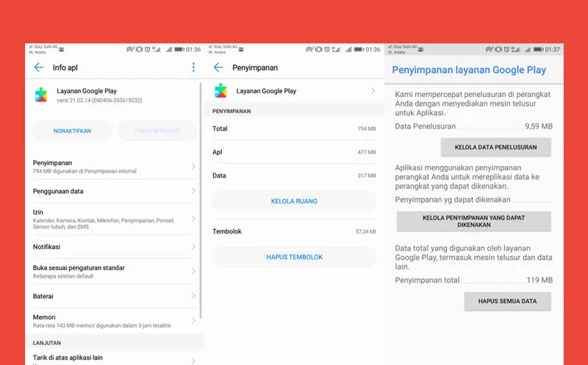Open three-dot overflow menu in Info apl
The image size is (588, 365).
click(194, 68)
